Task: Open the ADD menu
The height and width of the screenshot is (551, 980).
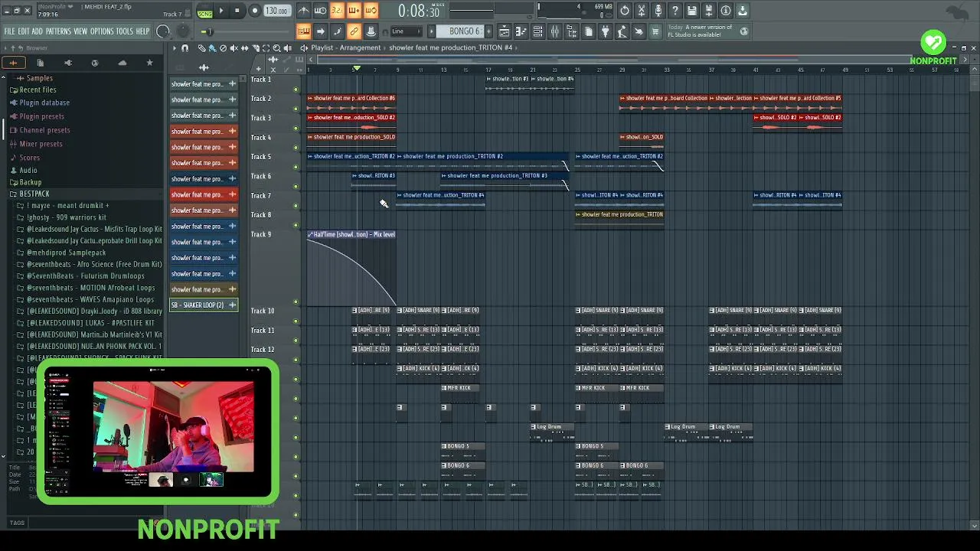Action: [37, 31]
